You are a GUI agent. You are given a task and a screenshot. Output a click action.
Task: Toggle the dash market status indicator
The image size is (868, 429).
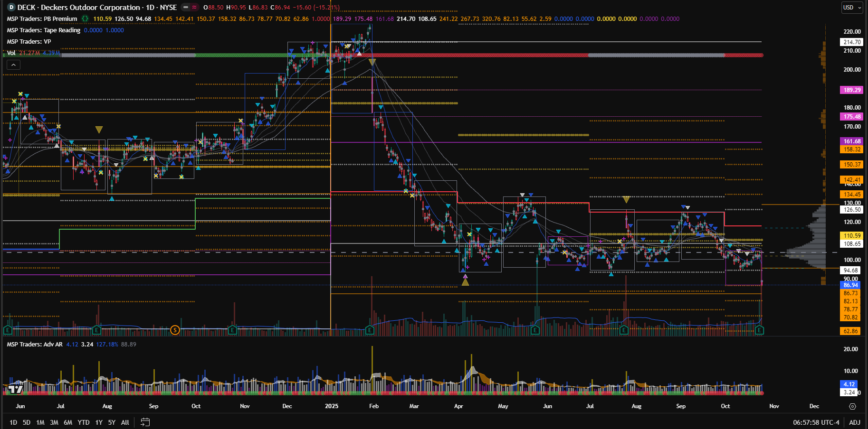186,8
